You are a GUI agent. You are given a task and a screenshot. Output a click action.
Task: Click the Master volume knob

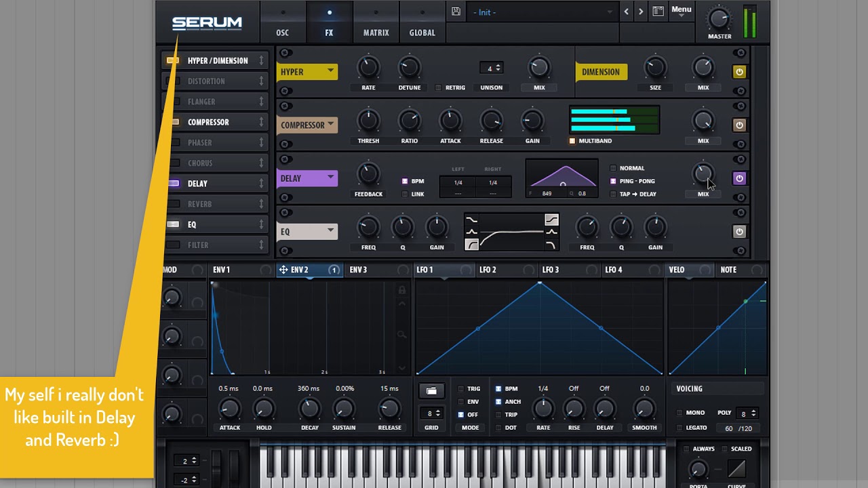pyautogui.click(x=719, y=18)
